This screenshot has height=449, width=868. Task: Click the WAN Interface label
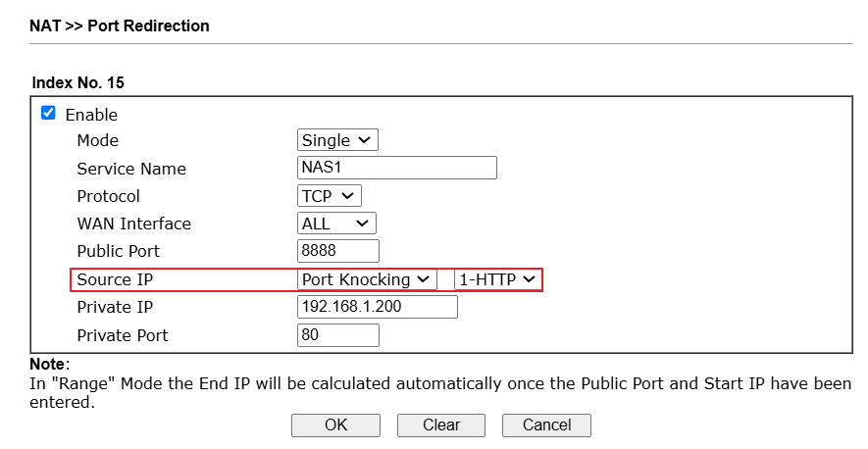click(134, 224)
